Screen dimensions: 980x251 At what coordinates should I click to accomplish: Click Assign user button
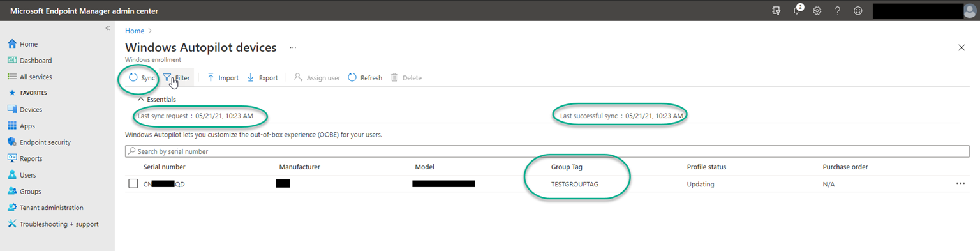pyautogui.click(x=317, y=78)
